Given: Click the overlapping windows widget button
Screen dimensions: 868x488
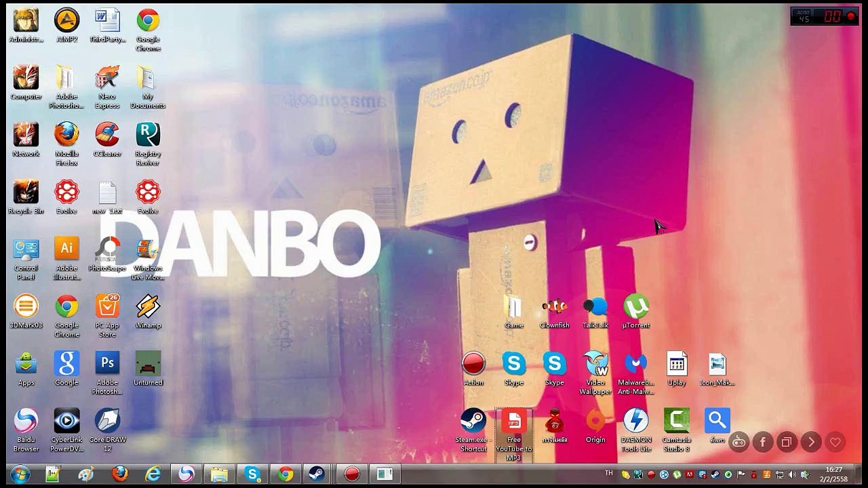Looking at the screenshot, I should [x=787, y=443].
